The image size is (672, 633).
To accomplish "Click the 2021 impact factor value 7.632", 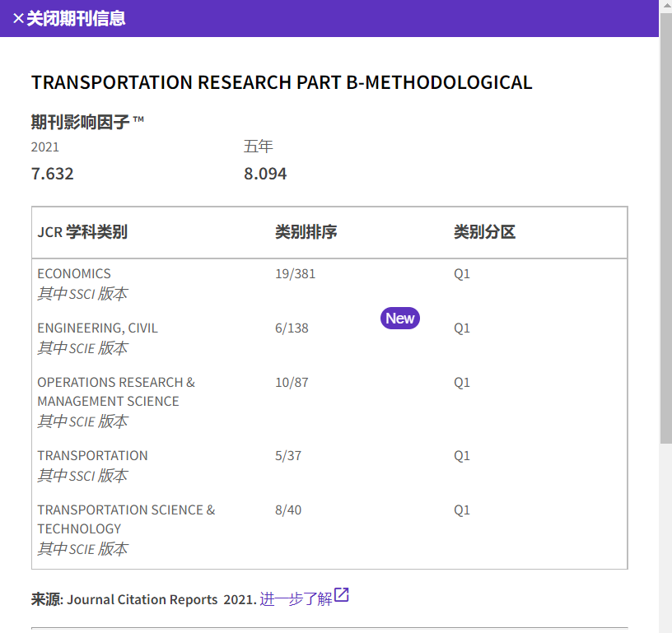I will pyautogui.click(x=52, y=174).
